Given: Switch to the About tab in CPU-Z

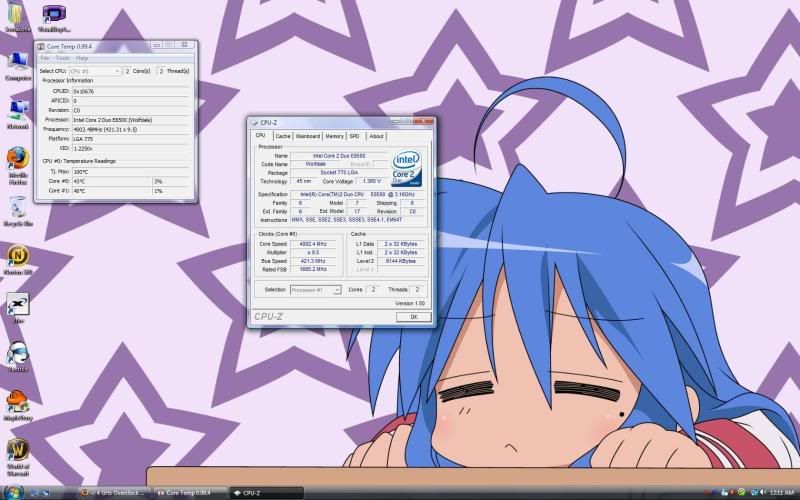Looking at the screenshot, I should pos(376,136).
